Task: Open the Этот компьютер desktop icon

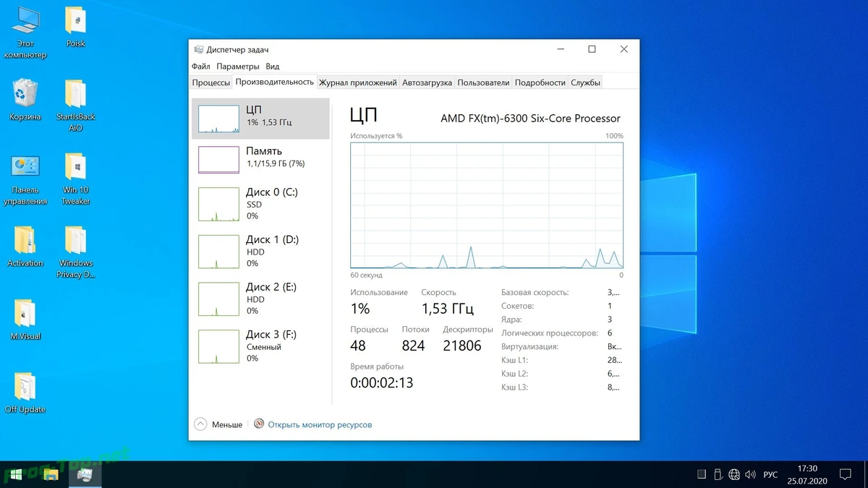Action: coord(25,33)
